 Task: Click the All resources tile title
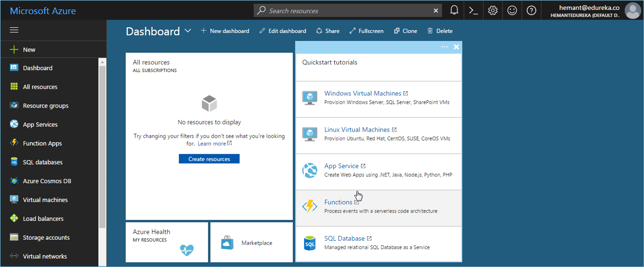(x=151, y=62)
